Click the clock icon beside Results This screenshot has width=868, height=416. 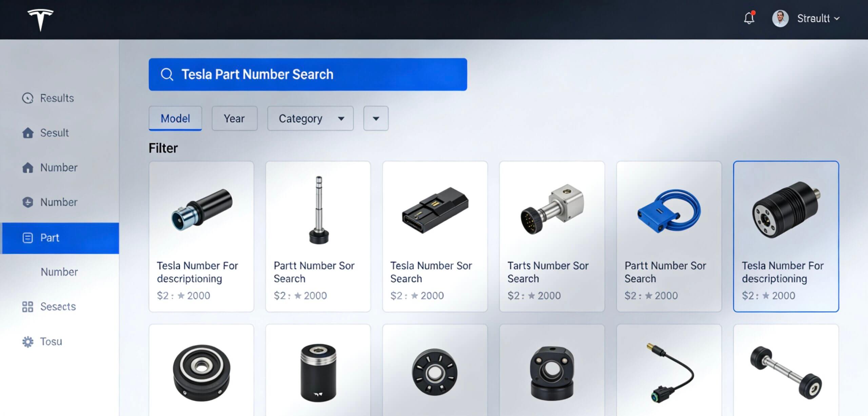point(28,98)
